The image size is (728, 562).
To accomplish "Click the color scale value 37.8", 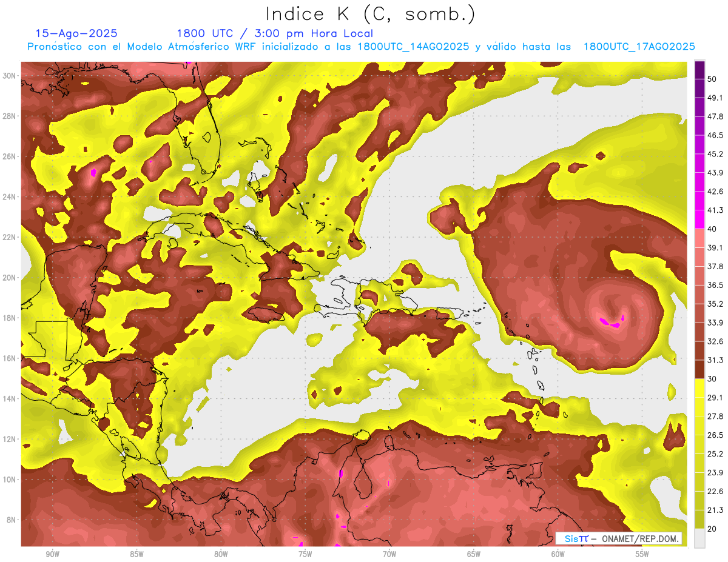I will click(715, 266).
